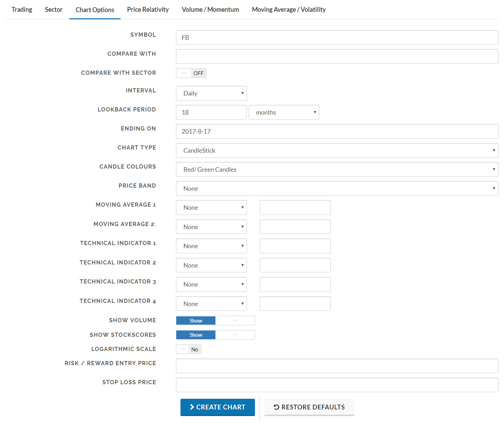Switch to the Trading tab
The width and height of the screenshot is (504, 424).
coord(22,10)
